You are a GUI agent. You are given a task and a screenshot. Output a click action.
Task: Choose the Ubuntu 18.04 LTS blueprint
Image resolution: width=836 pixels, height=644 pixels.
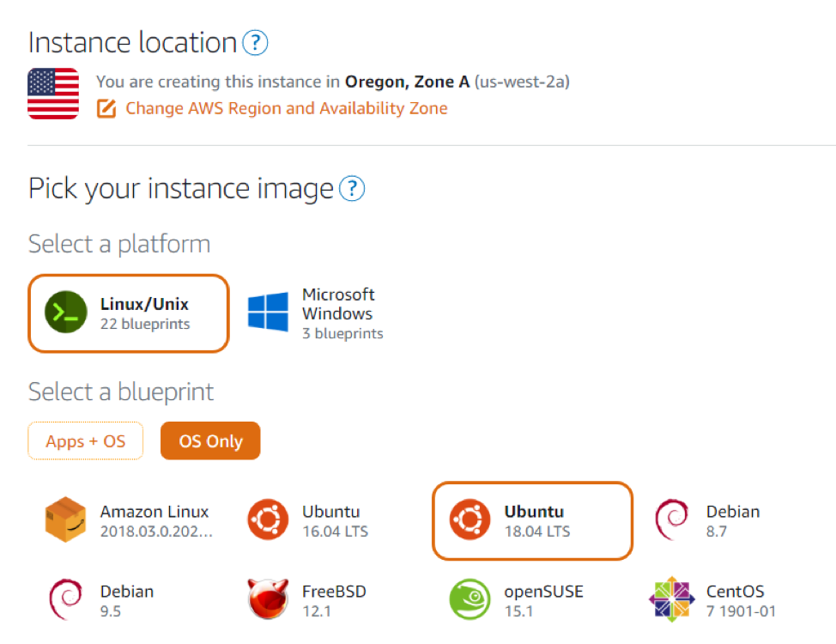point(532,520)
